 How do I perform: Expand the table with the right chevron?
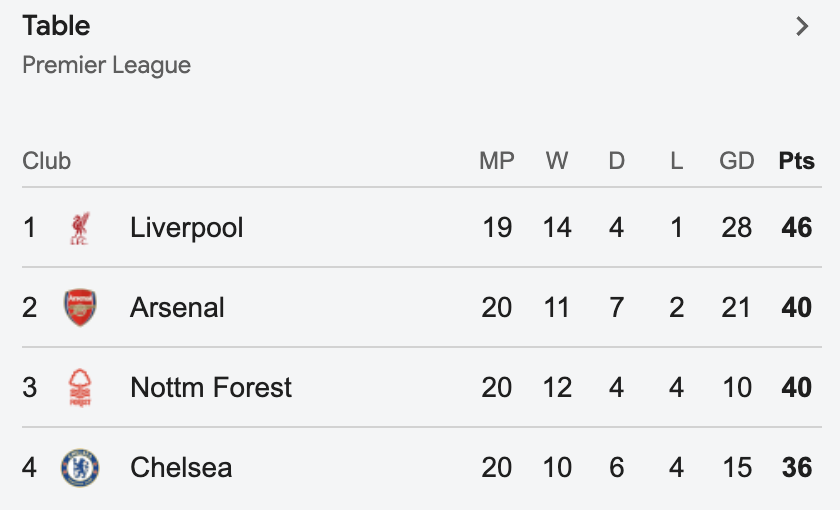802,26
